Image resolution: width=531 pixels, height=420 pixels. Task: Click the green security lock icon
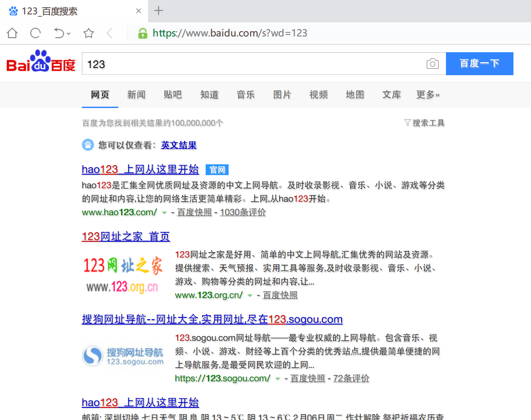tap(143, 33)
